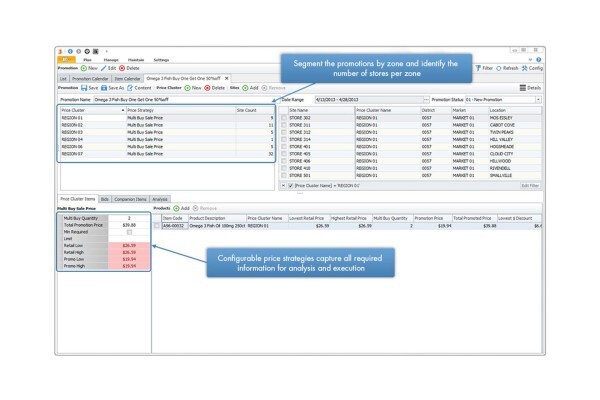Image resolution: width=600 pixels, height=400 pixels.
Task: Open the Settings menu
Action: tap(161, 60)
